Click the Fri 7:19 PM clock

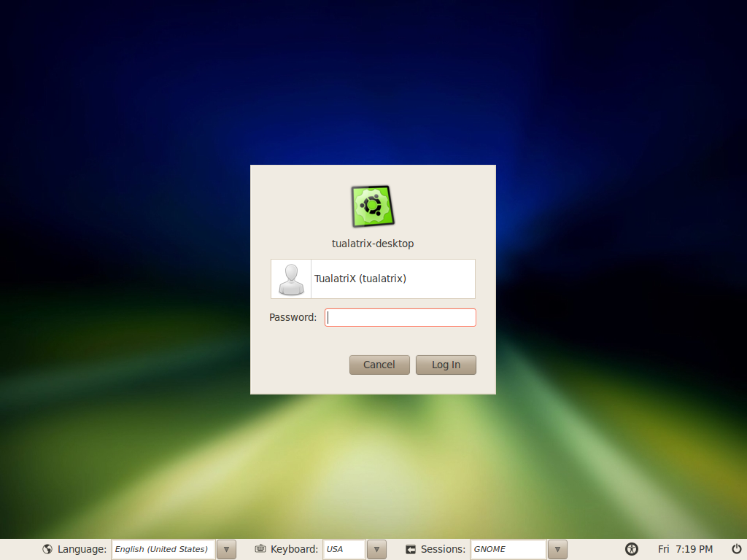coord(685,549)
